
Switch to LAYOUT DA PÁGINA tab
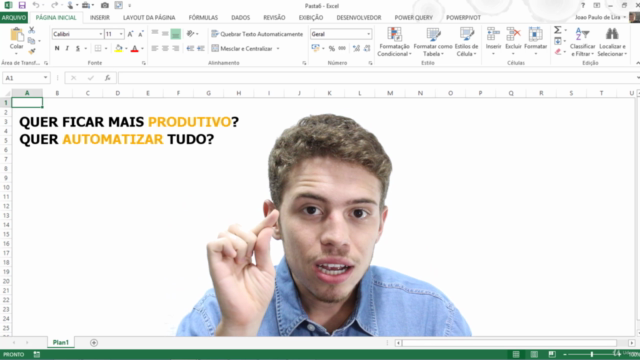pyautogui.click(x=149, y=18)
